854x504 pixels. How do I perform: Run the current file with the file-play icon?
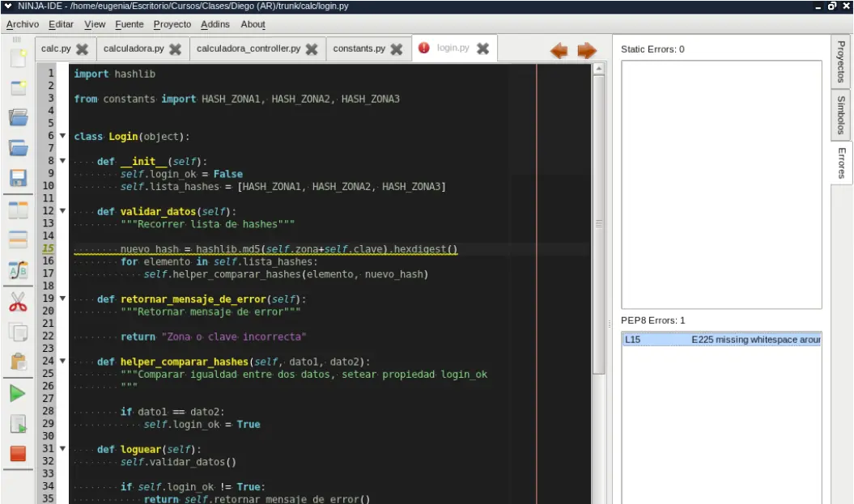pyautogui.click(x=18, y=424)
